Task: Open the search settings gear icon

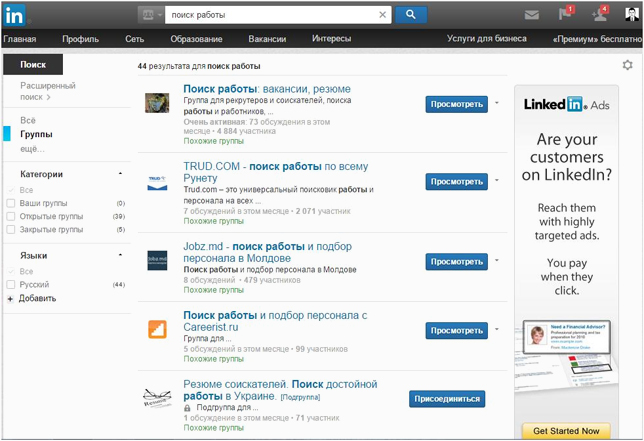Action: coord(627,65)
